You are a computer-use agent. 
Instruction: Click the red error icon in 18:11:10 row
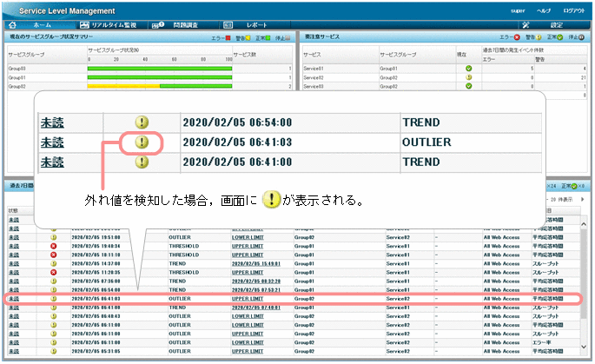54,254
